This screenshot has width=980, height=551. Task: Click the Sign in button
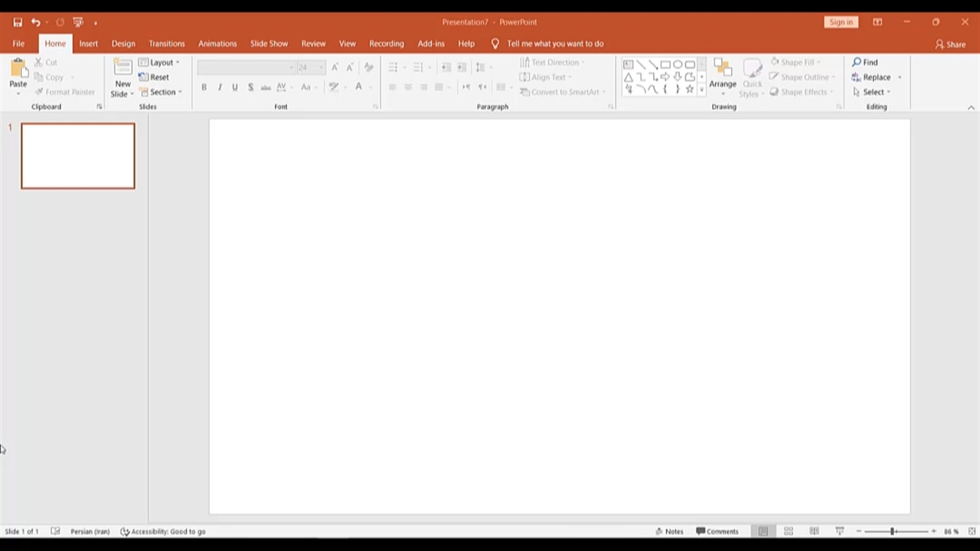tap(841, 22)
